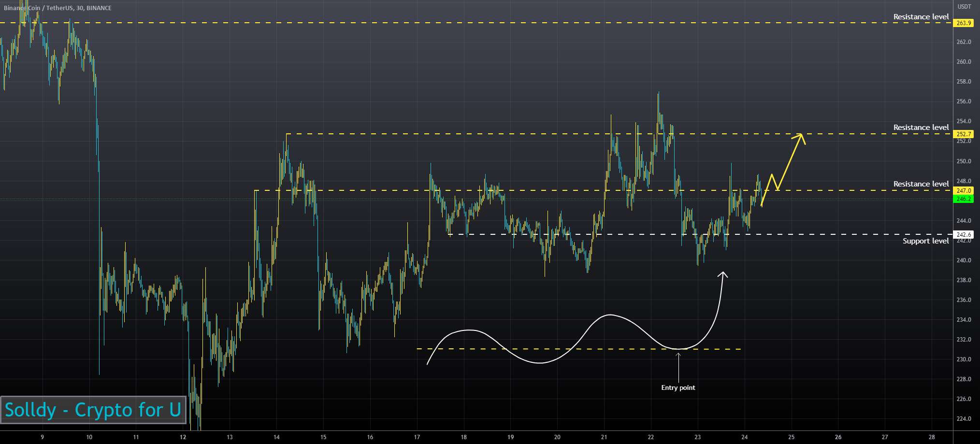Click the Entry point annotation text

(x=678, y=387)
